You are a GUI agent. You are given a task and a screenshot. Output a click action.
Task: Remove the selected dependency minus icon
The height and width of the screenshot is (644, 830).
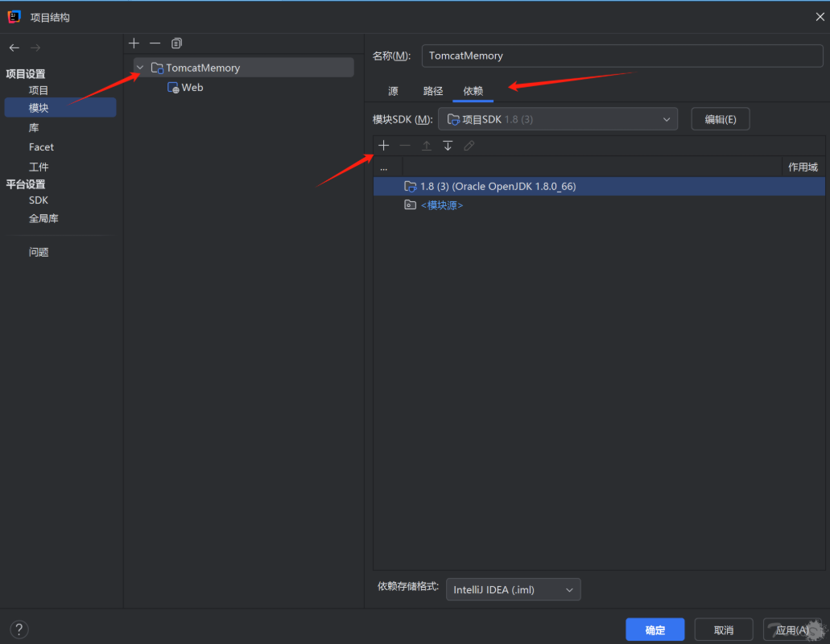pos(405,146)
